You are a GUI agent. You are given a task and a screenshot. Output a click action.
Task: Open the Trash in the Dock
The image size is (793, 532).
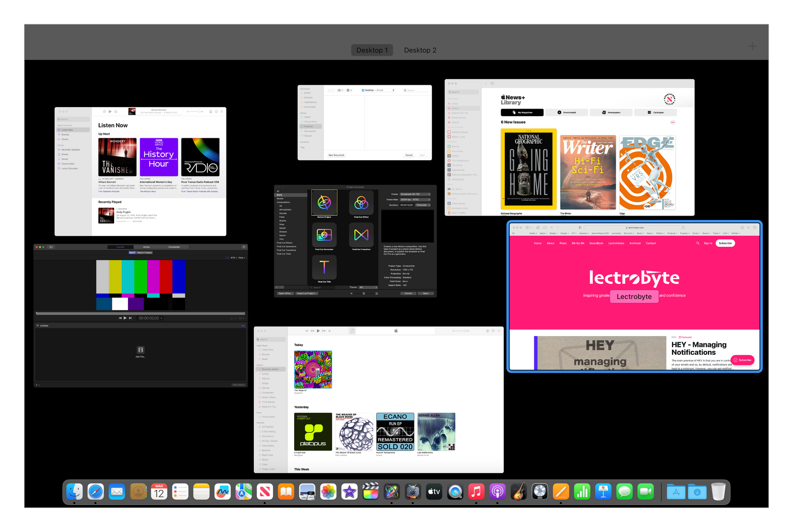718,492
